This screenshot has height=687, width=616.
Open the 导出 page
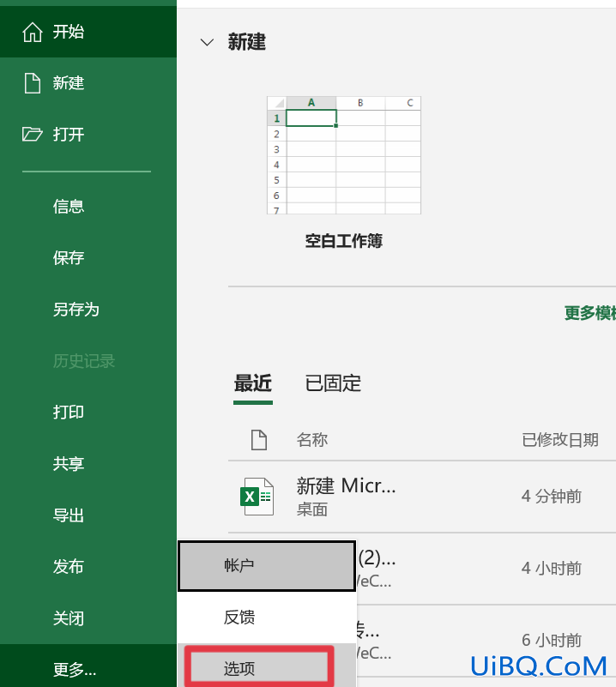click(69, 515)
